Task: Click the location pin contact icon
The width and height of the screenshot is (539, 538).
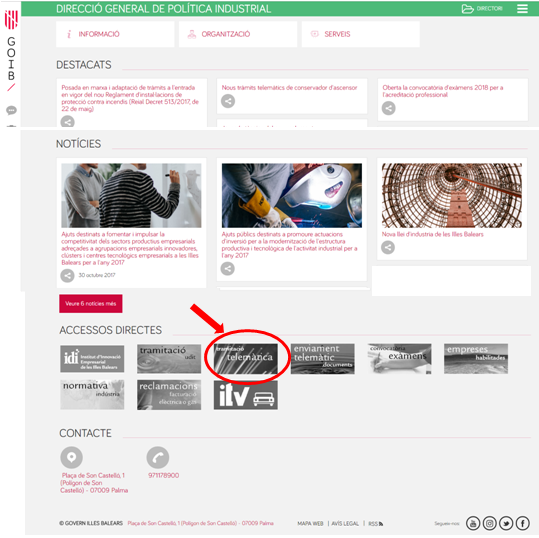Action: click(72, 457)
